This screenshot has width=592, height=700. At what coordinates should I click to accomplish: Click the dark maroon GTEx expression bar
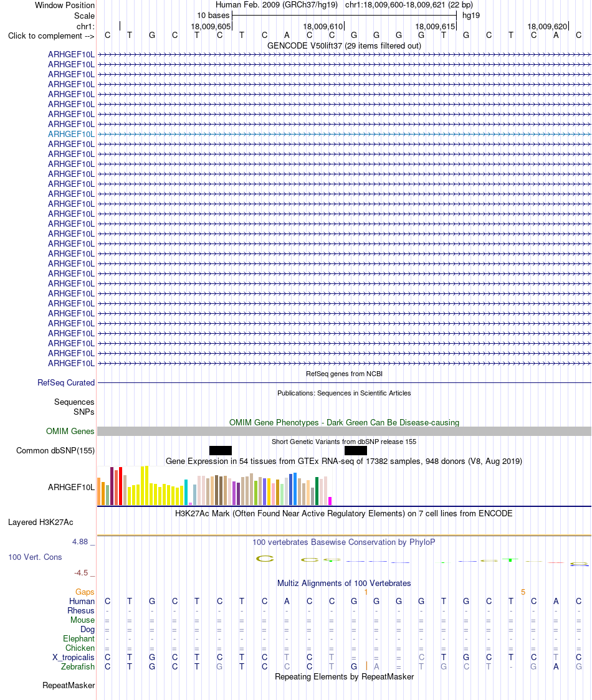[x=112, y=486]
